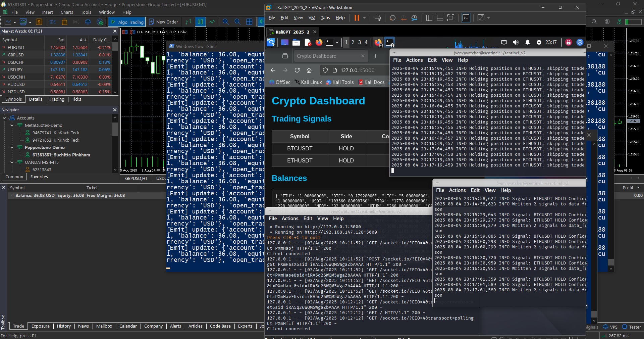Reload the Crypto Dashboard page
The height and width of the screenshot is (339, 644).
[297, 70]
